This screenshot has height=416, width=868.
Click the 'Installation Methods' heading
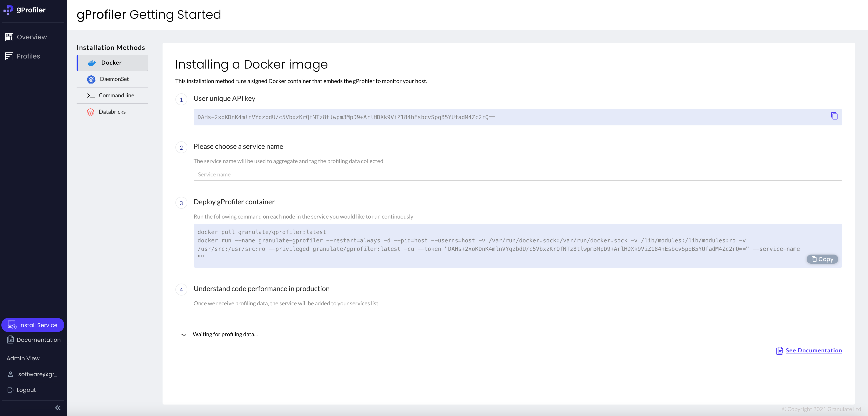(111, 47)
